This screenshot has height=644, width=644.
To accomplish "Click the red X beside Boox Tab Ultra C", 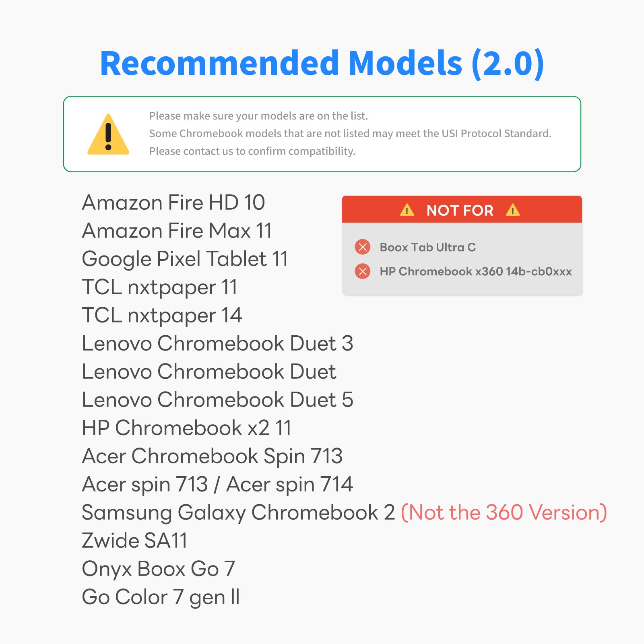I will click(363, 247).
